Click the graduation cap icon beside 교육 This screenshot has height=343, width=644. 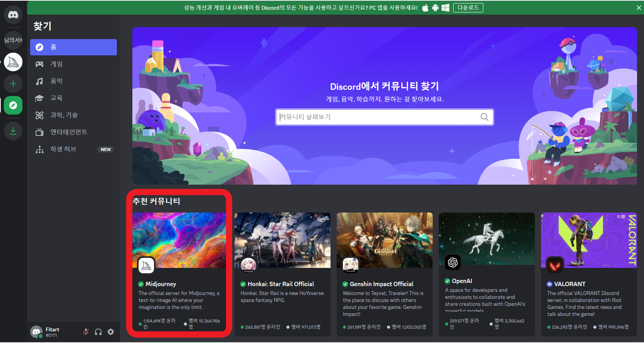(39, 98)
